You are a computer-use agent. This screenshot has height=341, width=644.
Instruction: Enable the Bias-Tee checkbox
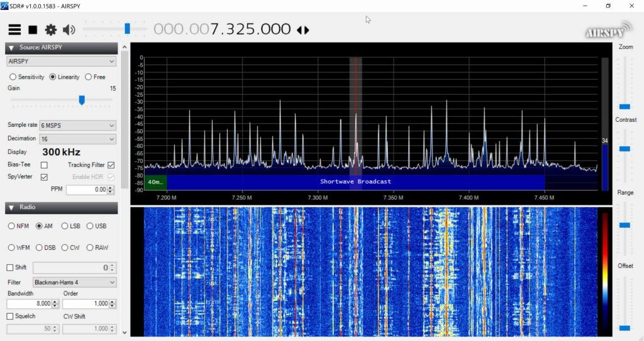[44, 165]
